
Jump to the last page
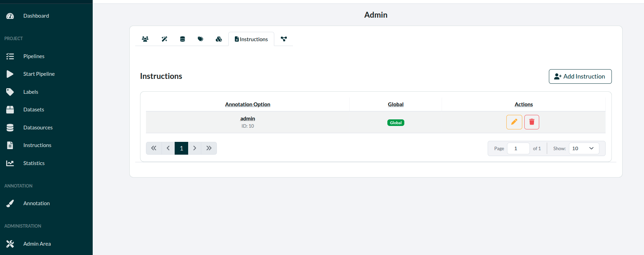[209, 148]
